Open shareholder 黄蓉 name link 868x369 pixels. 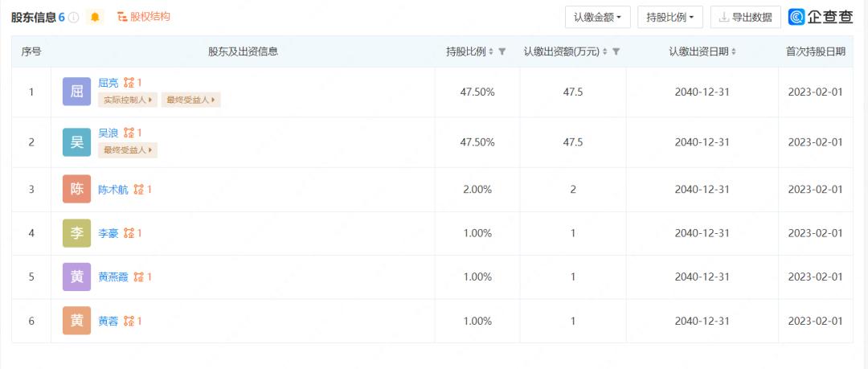[x=108, y=321]
